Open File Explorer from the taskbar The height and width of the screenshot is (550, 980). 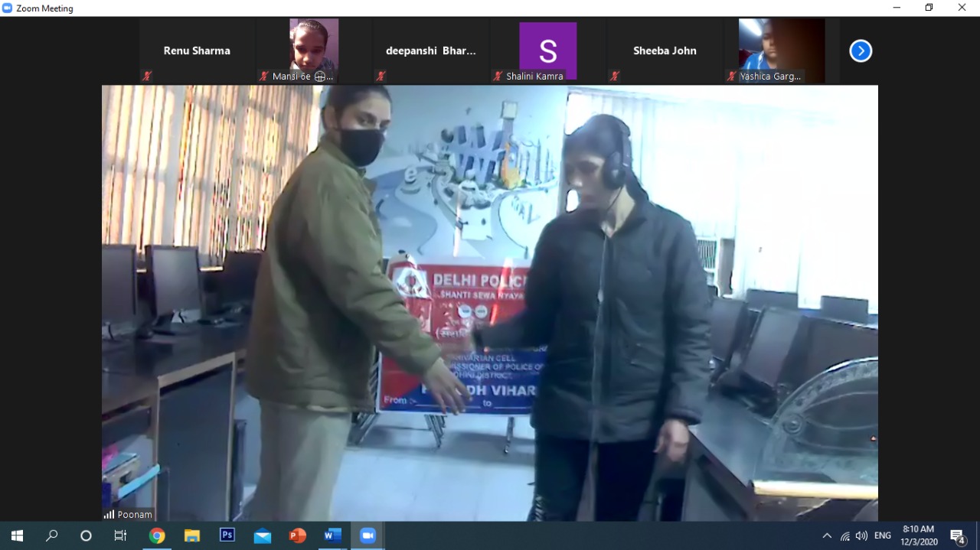pyautogui.click(x=192, y=535)
